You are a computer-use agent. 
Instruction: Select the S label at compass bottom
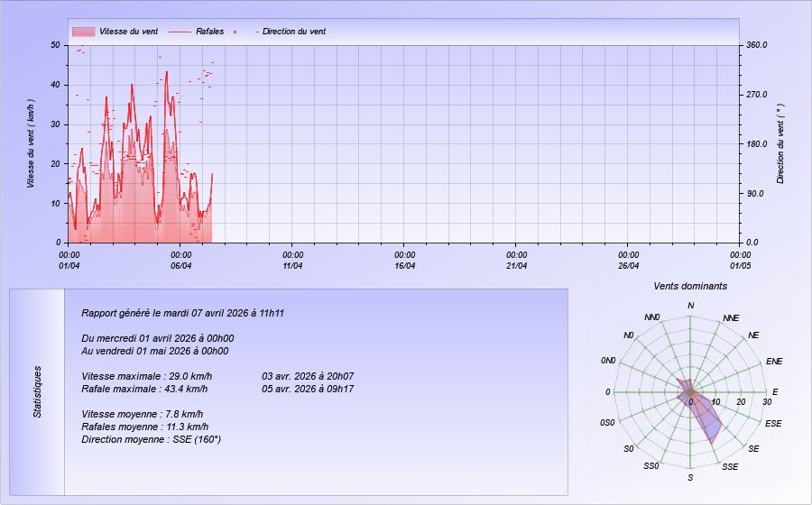click(691, 477)
